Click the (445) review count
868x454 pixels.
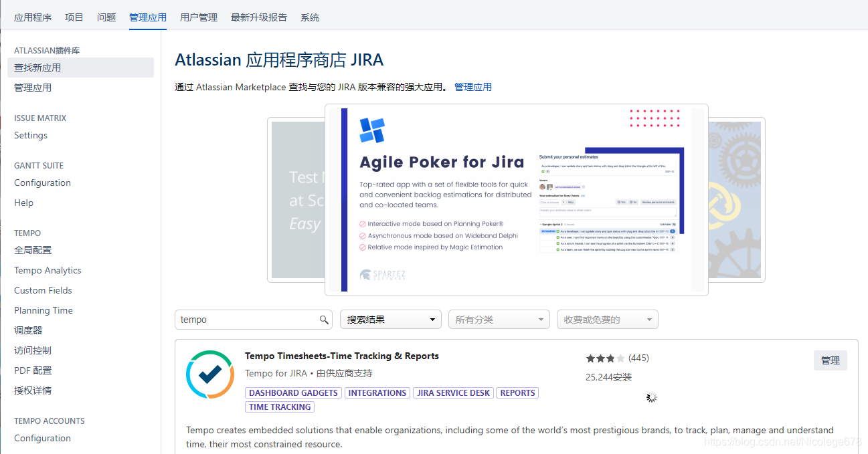(638, 358)
